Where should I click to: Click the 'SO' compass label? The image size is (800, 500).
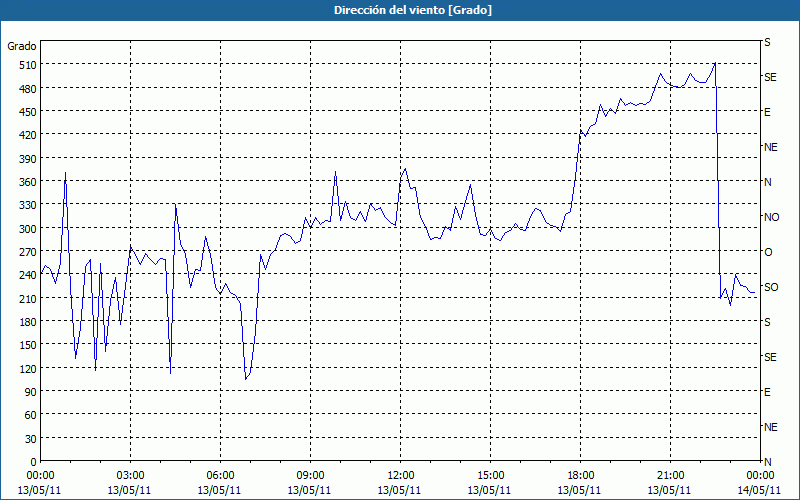click(x=771, y=287)
